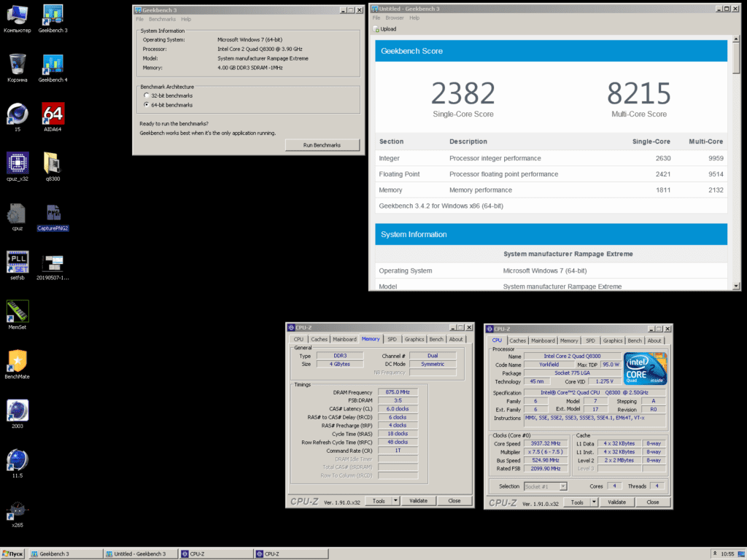Click Close button in the right CPU-Z window

[653, 502]
